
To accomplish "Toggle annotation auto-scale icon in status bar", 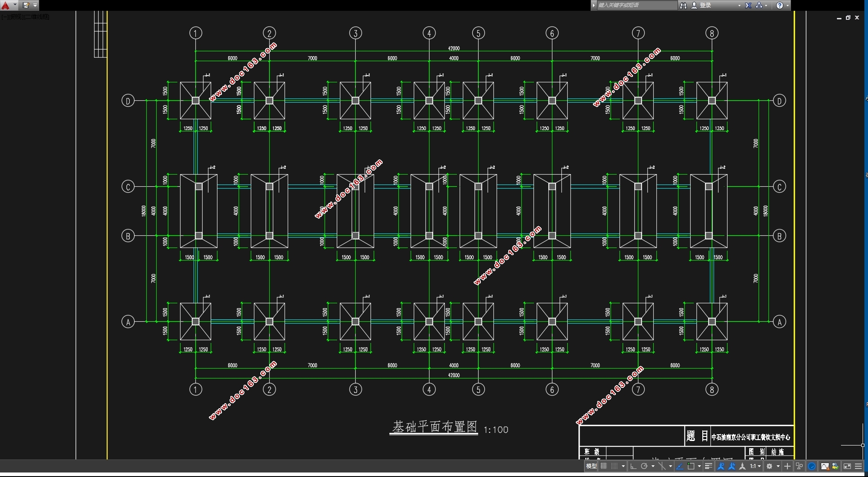I will point(732,466).
